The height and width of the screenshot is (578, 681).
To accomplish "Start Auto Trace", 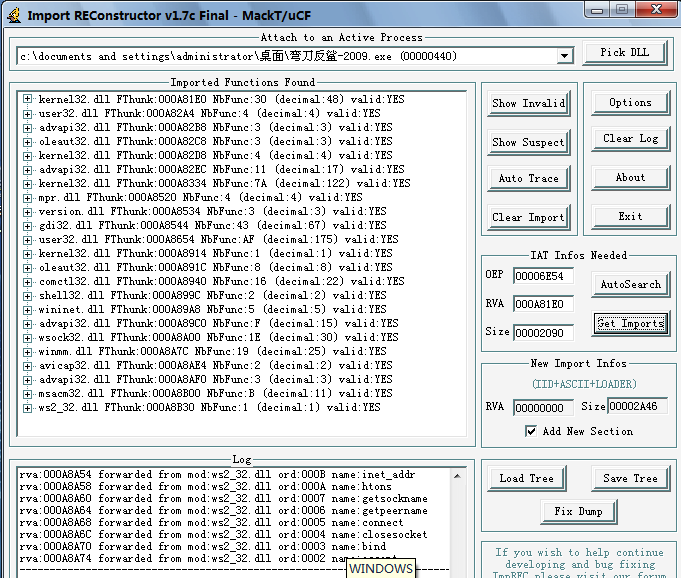I will 529,178.
